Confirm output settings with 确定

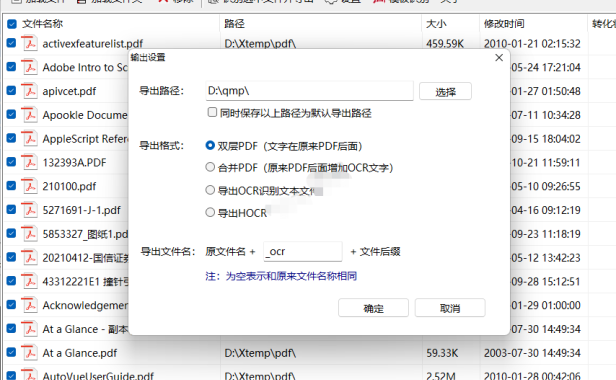point(373,308)
